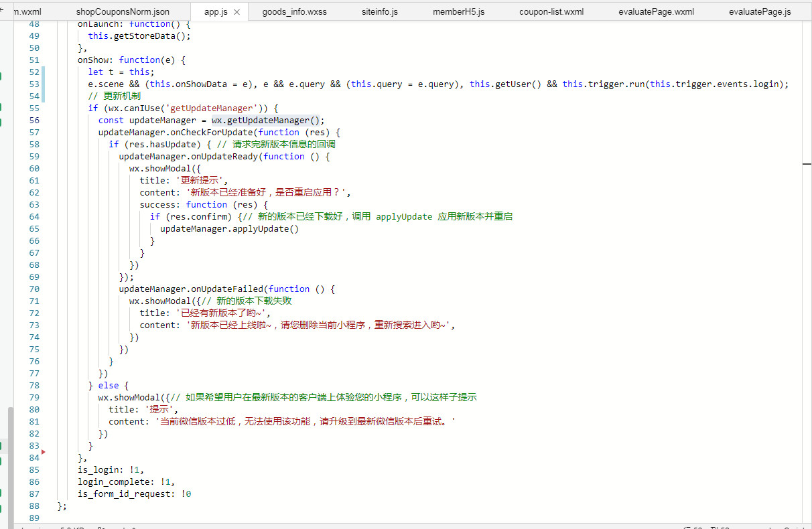Image resolution: width=812 pixels, height=529 pixels.
Task: Place cursor on 'this.getStoreData();' line
Action: (139, 35)
